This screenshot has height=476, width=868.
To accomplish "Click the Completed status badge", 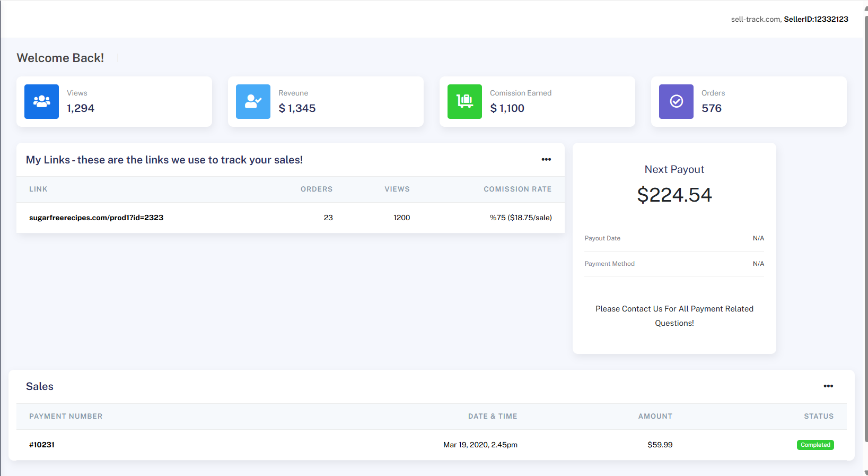I will pos(815,445).
